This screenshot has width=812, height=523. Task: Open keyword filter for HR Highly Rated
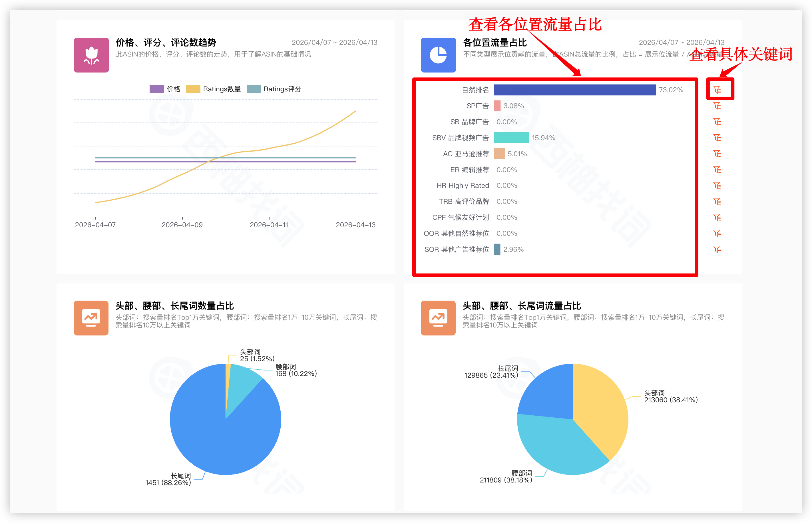point(717,186)
